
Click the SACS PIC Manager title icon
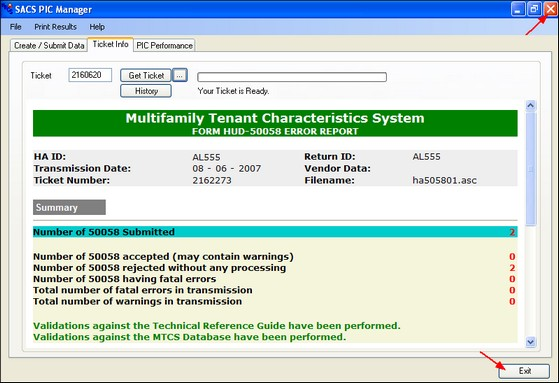[7, 9]
